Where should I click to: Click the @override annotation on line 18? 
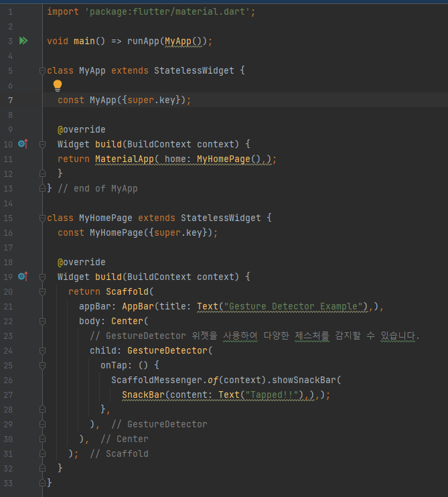click(82, 262)
